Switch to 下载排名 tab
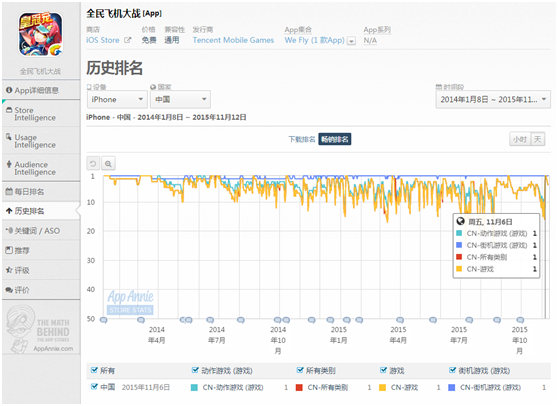The height and width of the screenshot is (406, 558). [x=301, y=139]
